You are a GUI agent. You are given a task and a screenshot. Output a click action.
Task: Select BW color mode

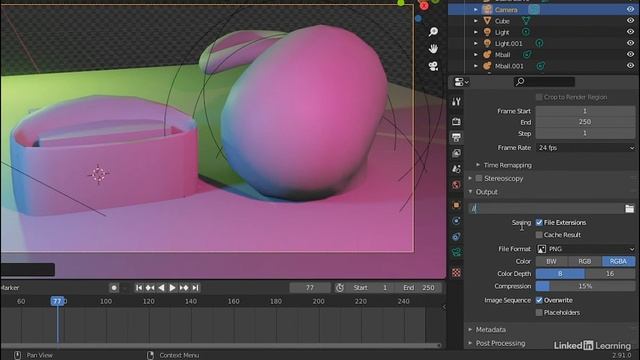551,261
